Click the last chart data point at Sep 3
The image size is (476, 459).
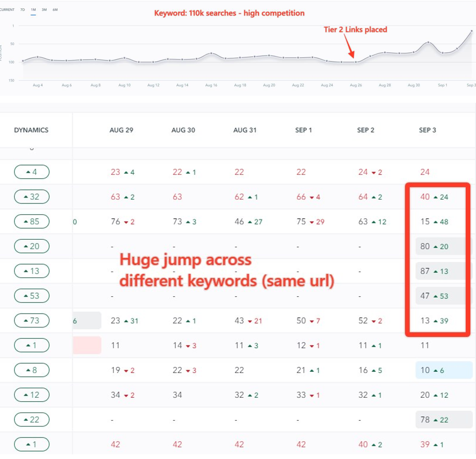coord(472,31)
